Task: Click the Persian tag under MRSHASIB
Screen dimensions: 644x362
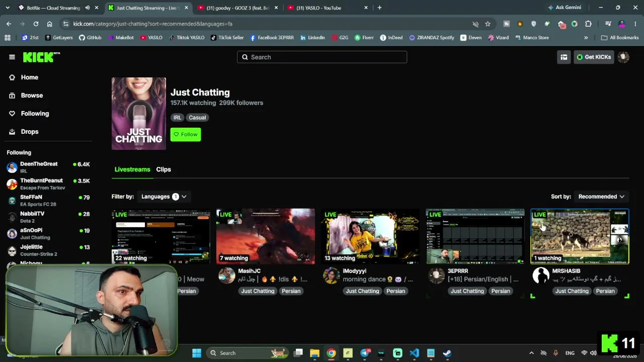Action: [x=605, y=291]
